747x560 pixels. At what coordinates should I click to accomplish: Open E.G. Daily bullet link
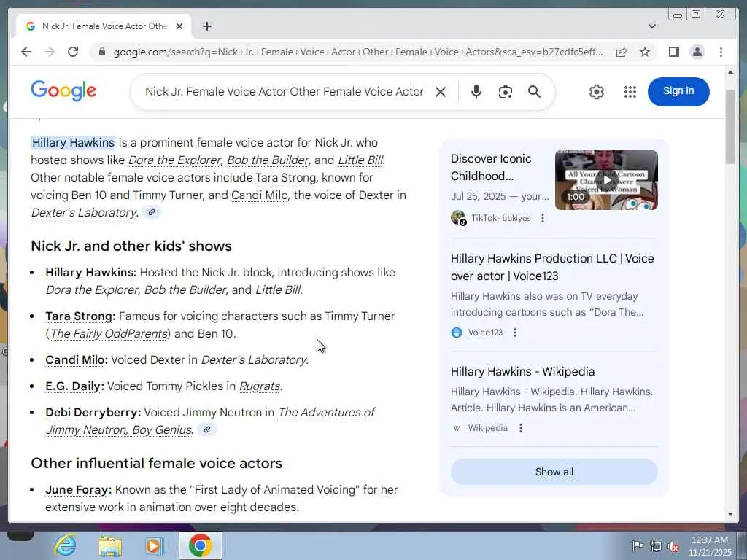(x=74, y=386)
